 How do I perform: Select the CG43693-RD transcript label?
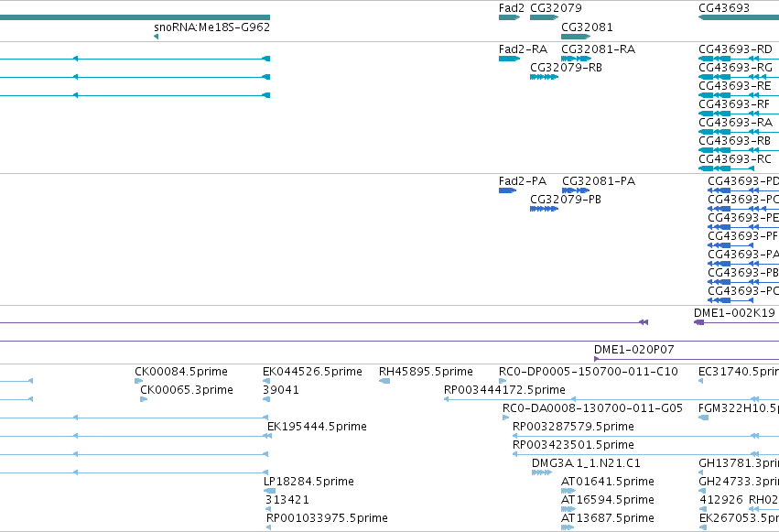point(735,49)
